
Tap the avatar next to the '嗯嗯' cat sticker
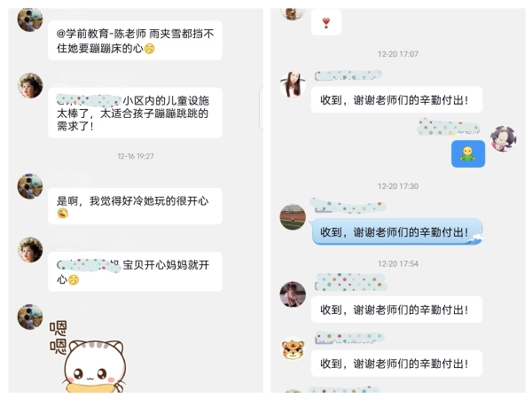[x=30, y=317]
